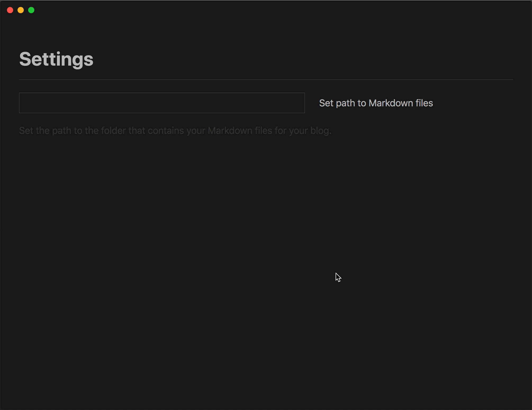
Task: Click the word 'Markdown' in the button label
Action: [391, 103]
